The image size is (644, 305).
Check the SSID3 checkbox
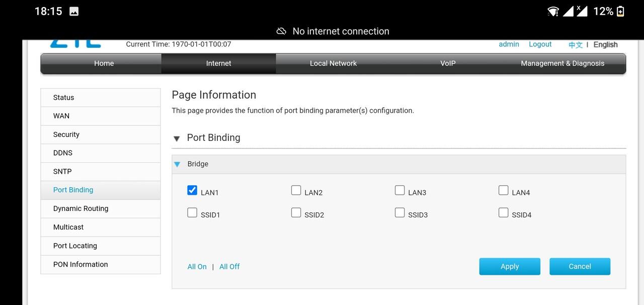pyautogui.click(x=399, y=212)
